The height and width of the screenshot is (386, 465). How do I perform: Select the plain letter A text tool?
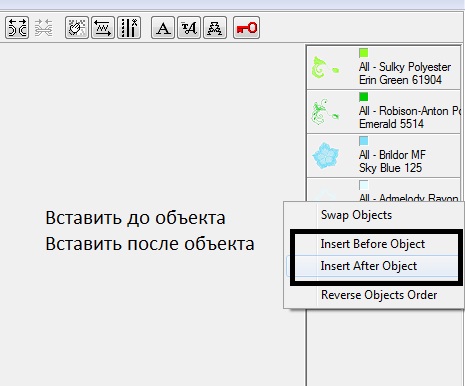click(163, 28)
